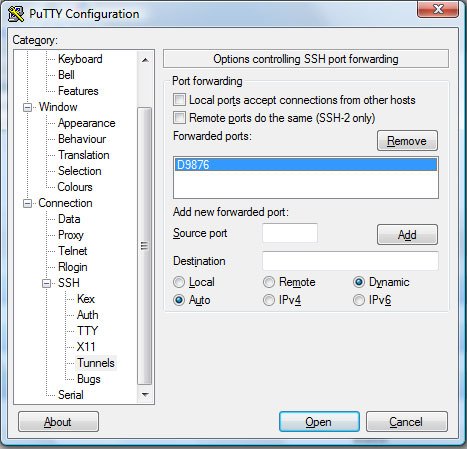467x449 pixels.
Task: Select D9876 in forwarded ports list
Action: (306, 165)
